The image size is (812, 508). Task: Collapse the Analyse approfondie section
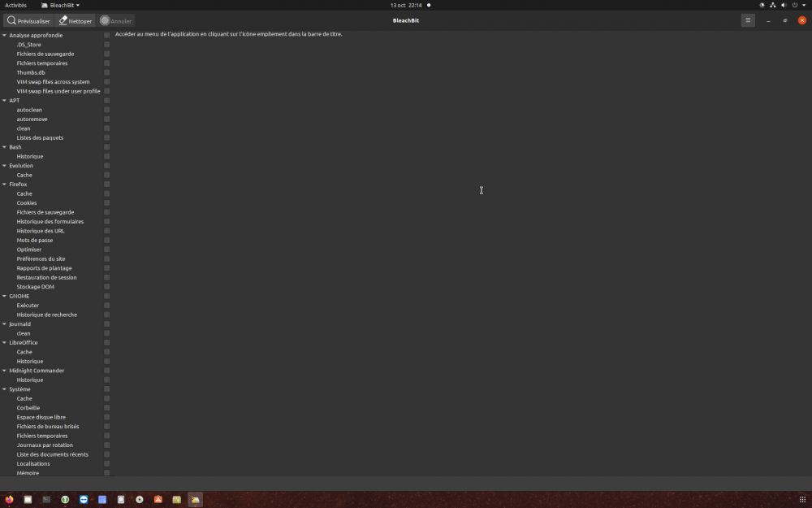pos(4,36)
